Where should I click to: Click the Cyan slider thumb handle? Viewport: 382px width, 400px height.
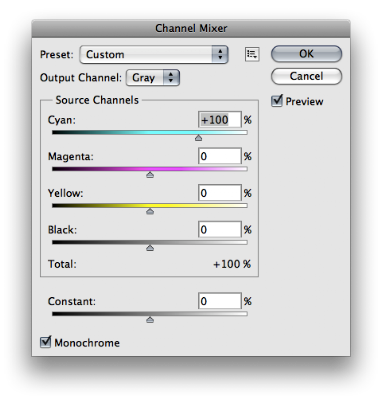pyautogui.click(x=198, y=138)
